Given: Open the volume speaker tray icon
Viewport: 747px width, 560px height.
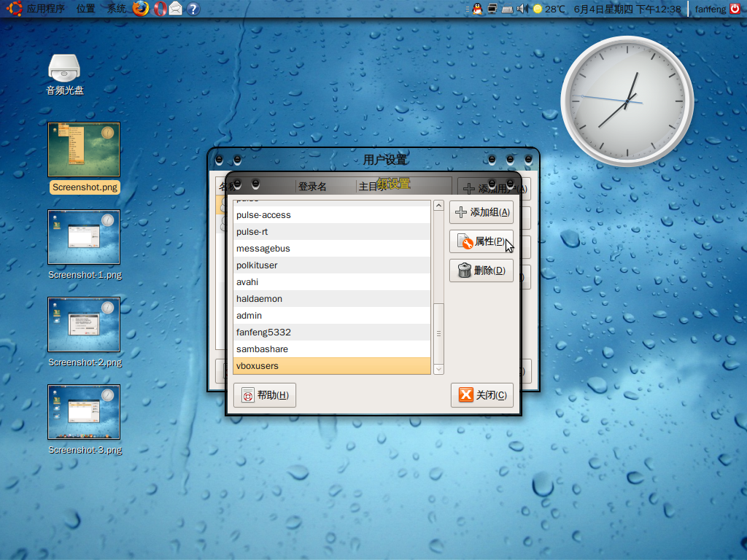Looking at the screenshot, I should click(522, 9).
